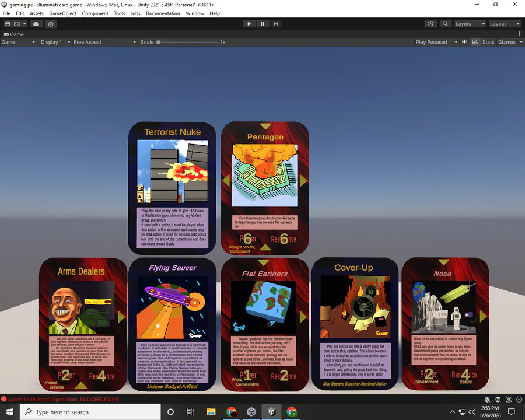Open the toolbar search icon
The image size is (525, 420).
tap(445, 24)
